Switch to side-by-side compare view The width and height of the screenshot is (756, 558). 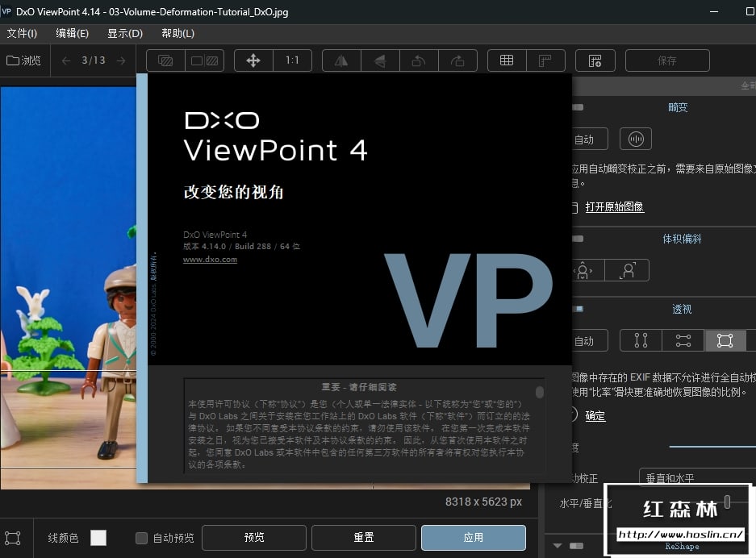point(204,60)
